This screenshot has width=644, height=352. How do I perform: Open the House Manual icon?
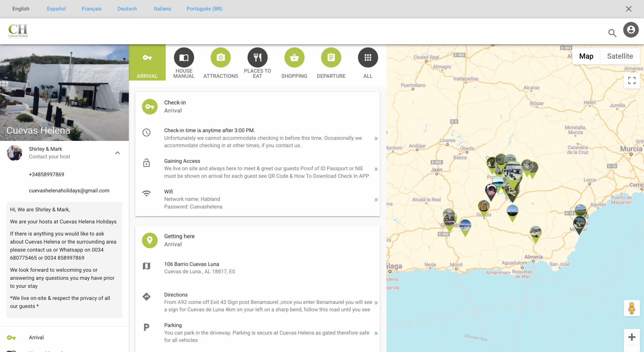(184, 58)
